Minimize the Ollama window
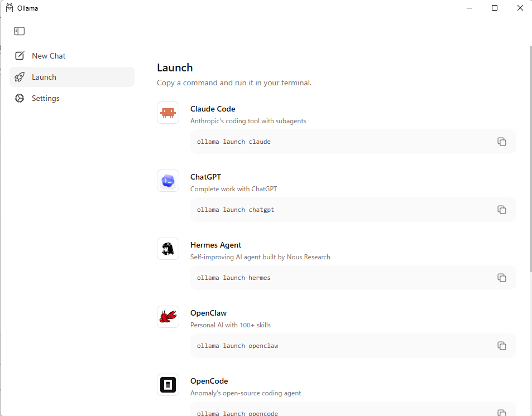The image size is (532, 416). tap(469, 8)
